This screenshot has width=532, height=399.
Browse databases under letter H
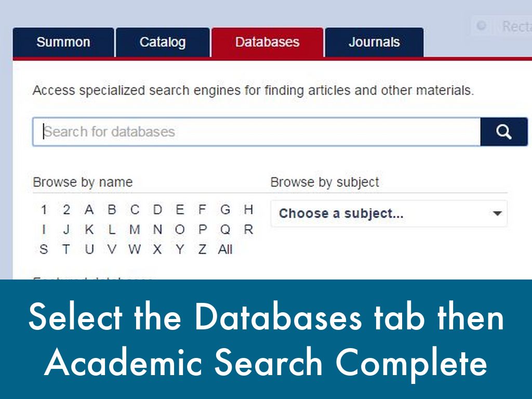tap(248, 210)
